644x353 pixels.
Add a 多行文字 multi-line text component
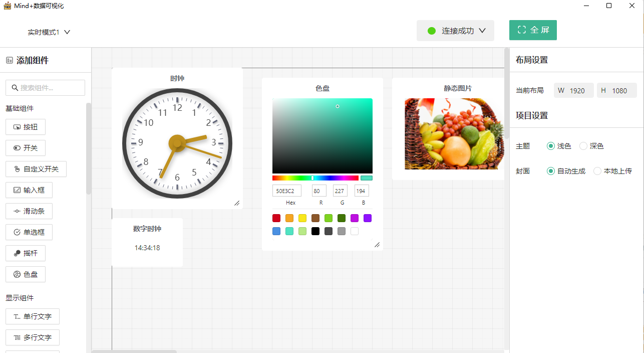(x=33, y=337)
